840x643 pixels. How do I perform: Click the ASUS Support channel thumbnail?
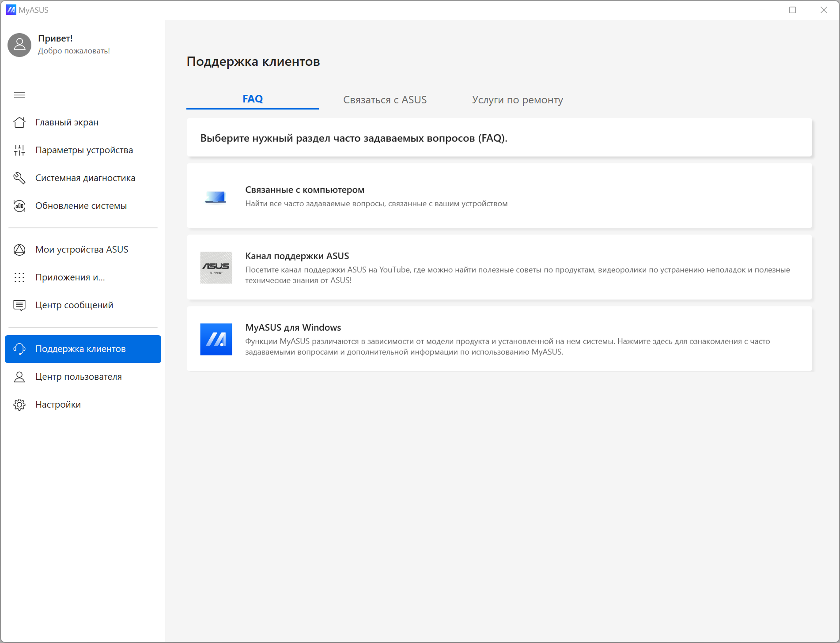point(216,268)
